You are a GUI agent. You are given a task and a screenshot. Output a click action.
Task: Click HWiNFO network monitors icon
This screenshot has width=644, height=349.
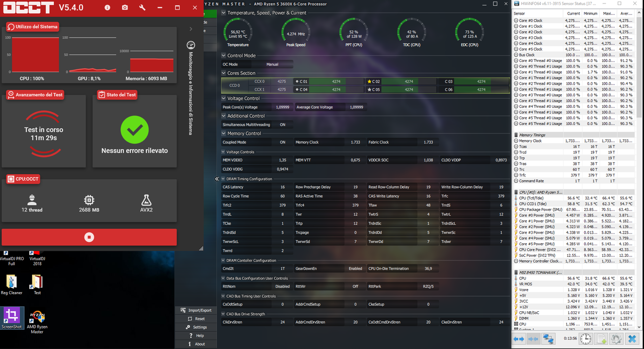point(548,339)
